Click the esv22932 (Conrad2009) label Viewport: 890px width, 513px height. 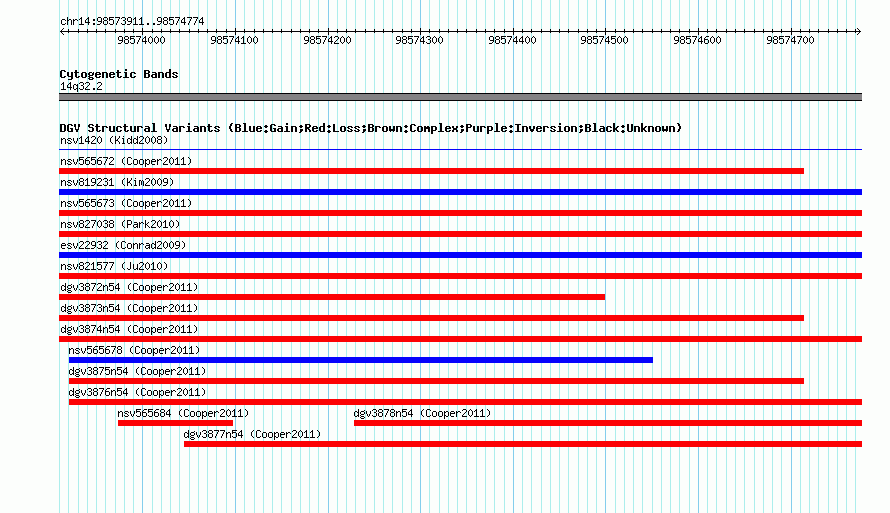click(123, 245)
